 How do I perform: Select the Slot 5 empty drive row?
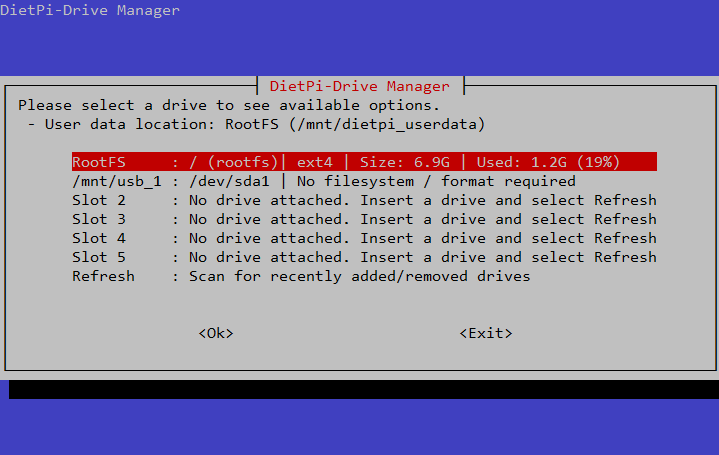pyautogui.click(x=364, y=257)
